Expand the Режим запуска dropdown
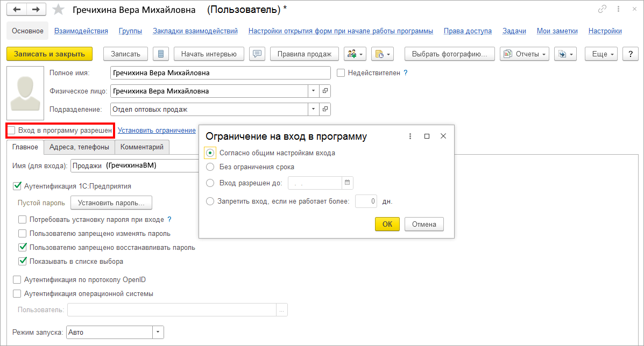Screen dimensions: 644x346 point(158,333)
